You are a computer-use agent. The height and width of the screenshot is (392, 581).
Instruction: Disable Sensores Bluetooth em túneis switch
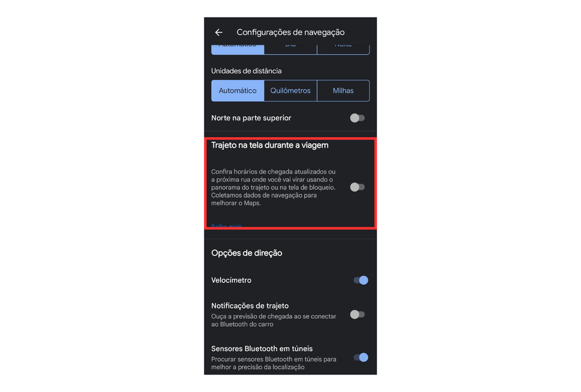[360, 357]
